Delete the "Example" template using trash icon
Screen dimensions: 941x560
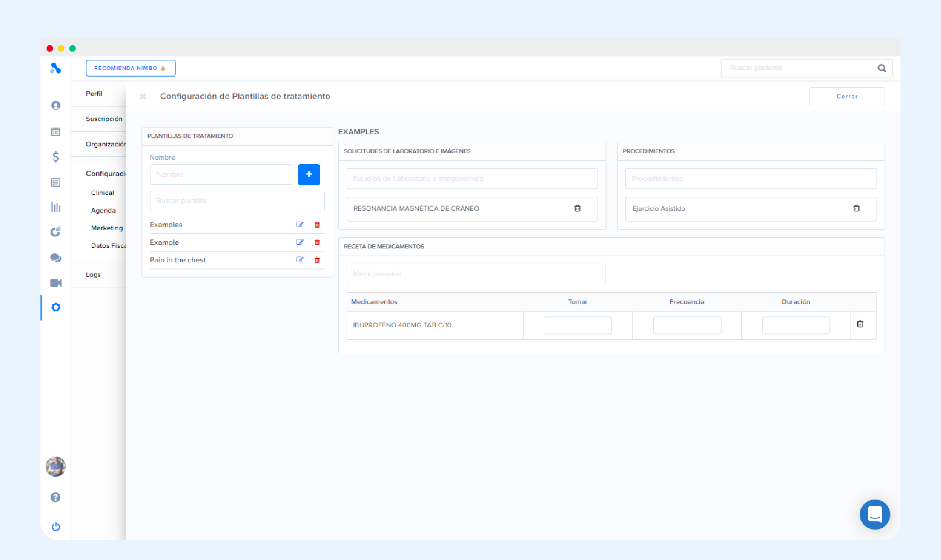point(317,242)
